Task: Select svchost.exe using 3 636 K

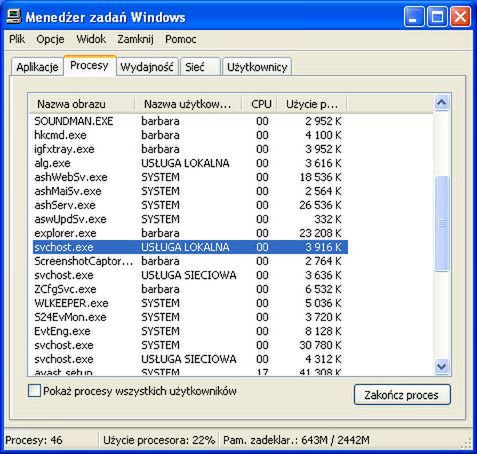Action: [190, 275]
